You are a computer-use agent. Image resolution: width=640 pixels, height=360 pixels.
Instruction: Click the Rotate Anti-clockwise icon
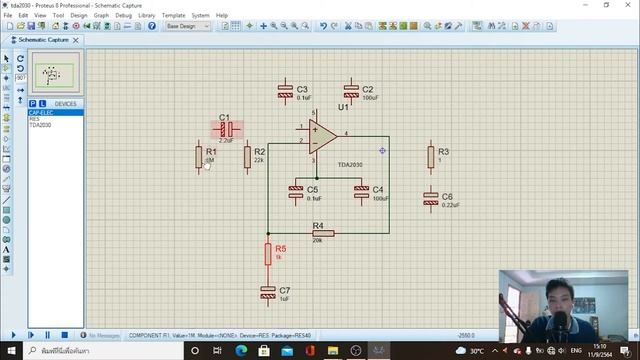(x=20, y=68)
